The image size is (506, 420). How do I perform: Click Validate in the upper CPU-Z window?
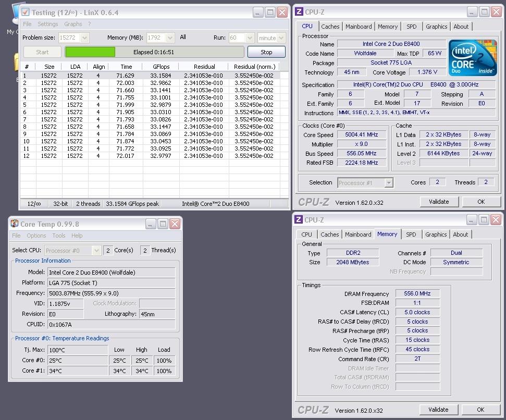pyautogui.click(x=439, y=202)
